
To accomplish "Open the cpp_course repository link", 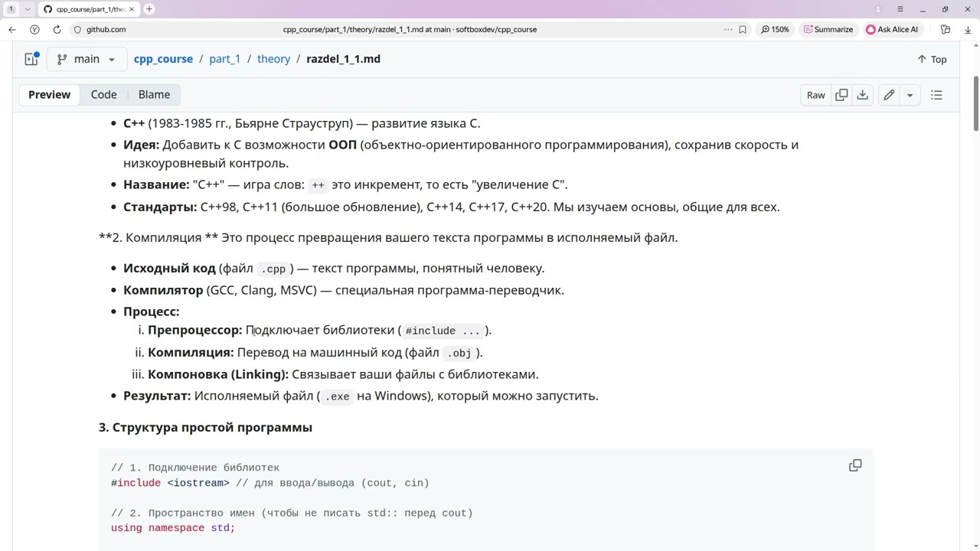I will 163,59.
